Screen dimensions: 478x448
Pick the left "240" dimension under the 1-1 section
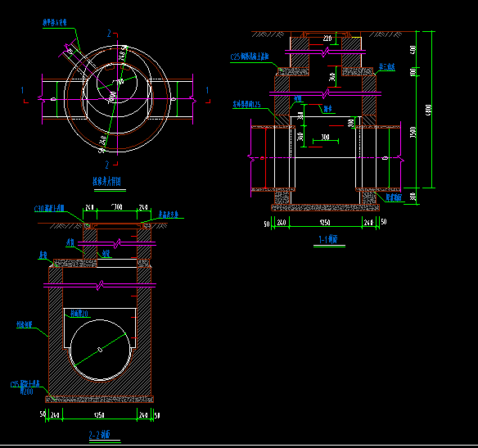(282, 222)
